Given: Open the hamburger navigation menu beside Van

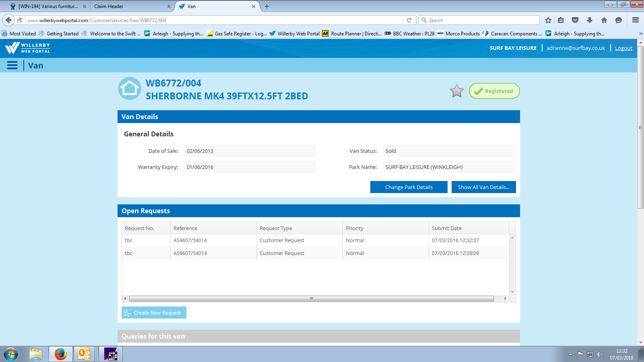Looking at the screenshot, I should coord(12,65).
